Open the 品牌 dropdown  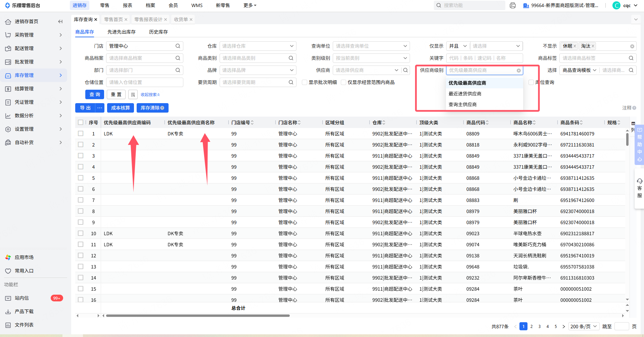pyautogui.click(x=258, y=70)
